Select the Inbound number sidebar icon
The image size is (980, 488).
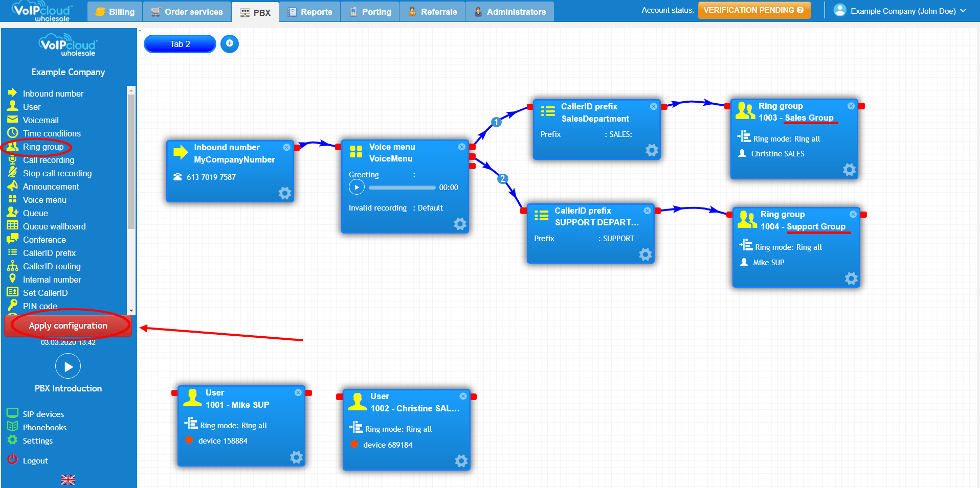pos(12,93)
